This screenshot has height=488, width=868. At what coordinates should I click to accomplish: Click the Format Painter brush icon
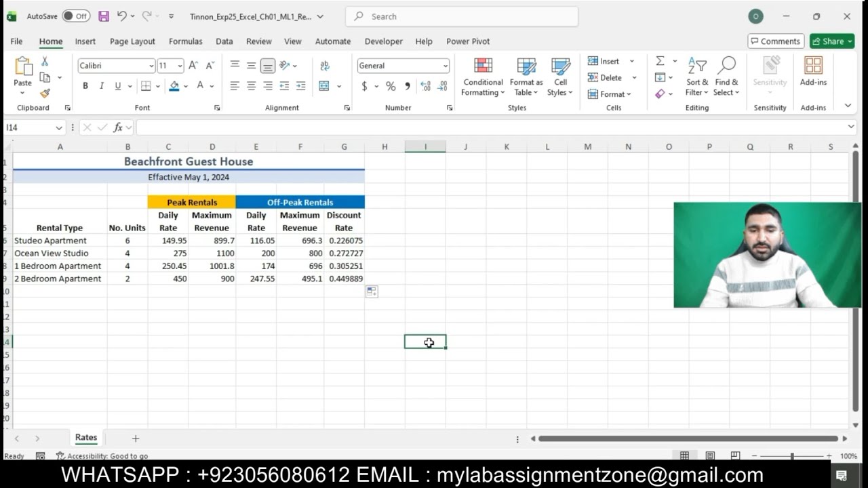coord(45,94)
